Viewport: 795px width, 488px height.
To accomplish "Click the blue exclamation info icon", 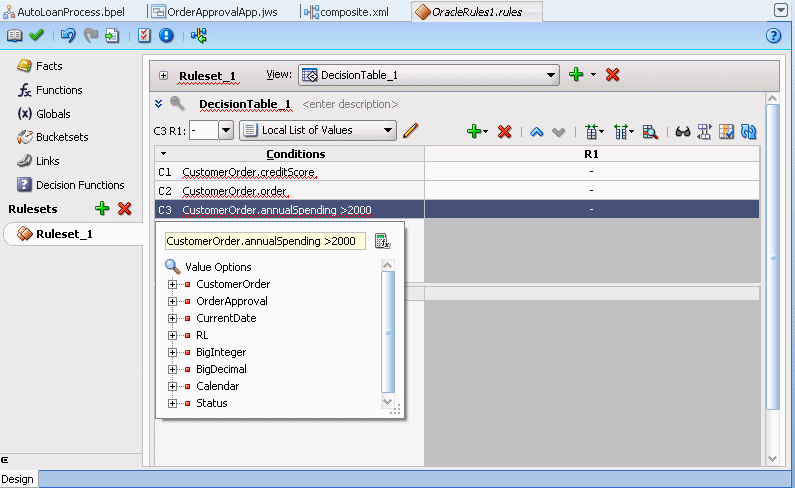I will click(166, 35).
